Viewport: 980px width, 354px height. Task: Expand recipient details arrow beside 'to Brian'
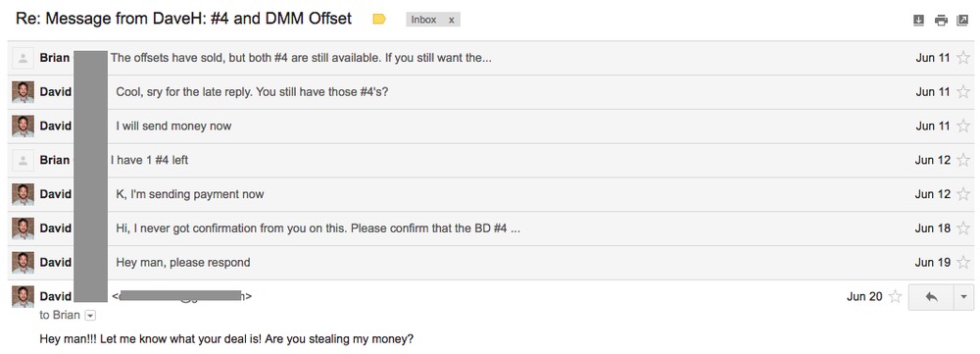tap(90, 316)
